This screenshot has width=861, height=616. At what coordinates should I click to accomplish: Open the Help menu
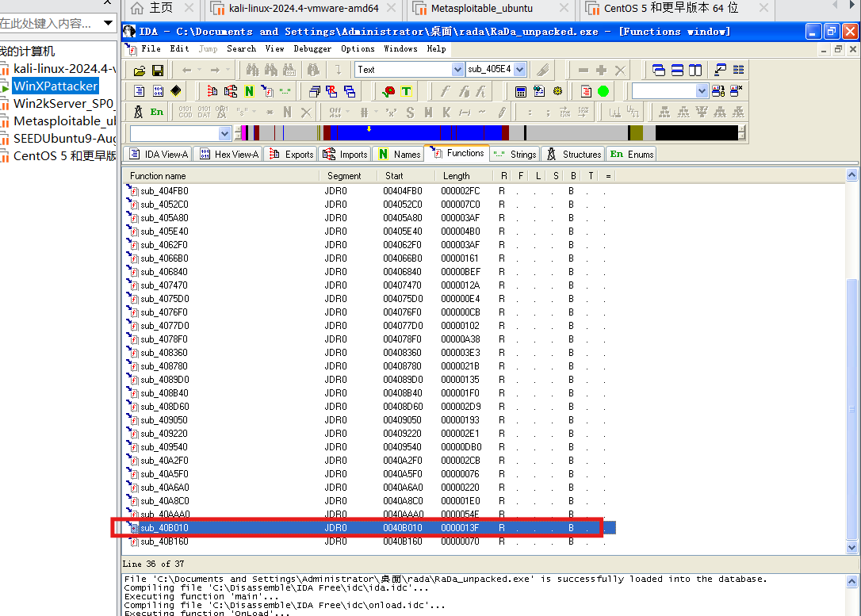pyautogui.click(x=437, y=49)
